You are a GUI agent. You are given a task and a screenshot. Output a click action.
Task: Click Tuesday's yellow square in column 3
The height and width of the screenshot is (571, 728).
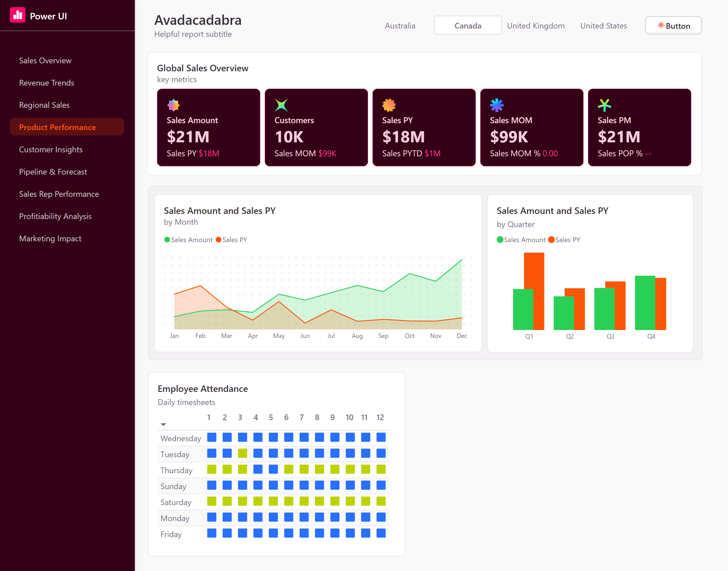[242, 453]
